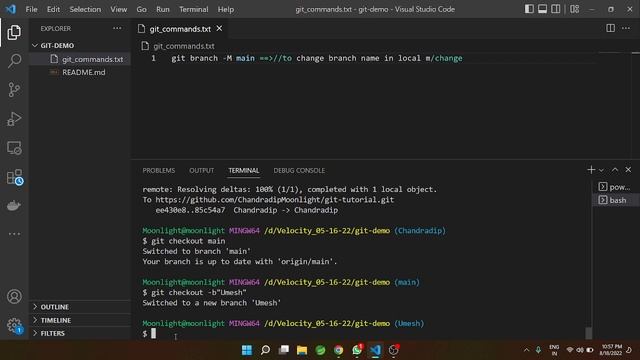This screenshot has width=640, height=360.
Task: Switch to the TERMINAL panel tab
Action: tap(244, 170)
